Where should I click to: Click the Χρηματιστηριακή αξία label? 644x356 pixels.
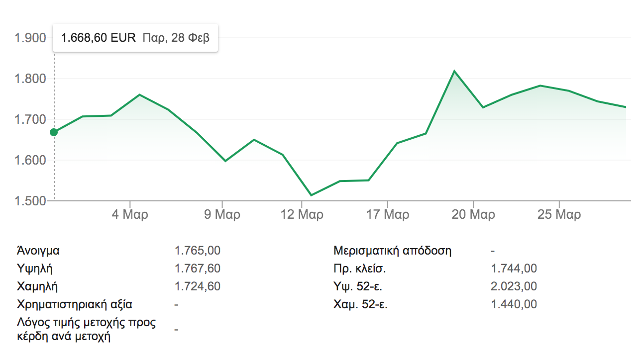pos(75,304)
